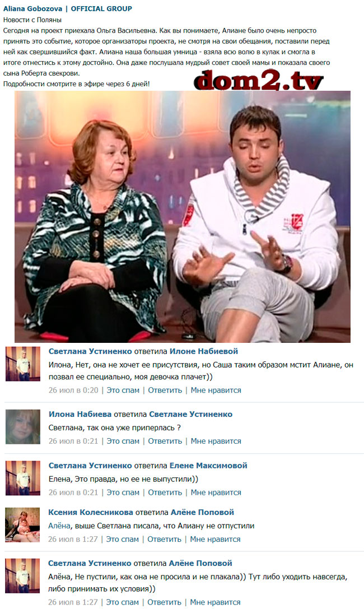
Task: Open Ksenia Kolesnikova's avatar thumbnail
Action: pos(22,525)
